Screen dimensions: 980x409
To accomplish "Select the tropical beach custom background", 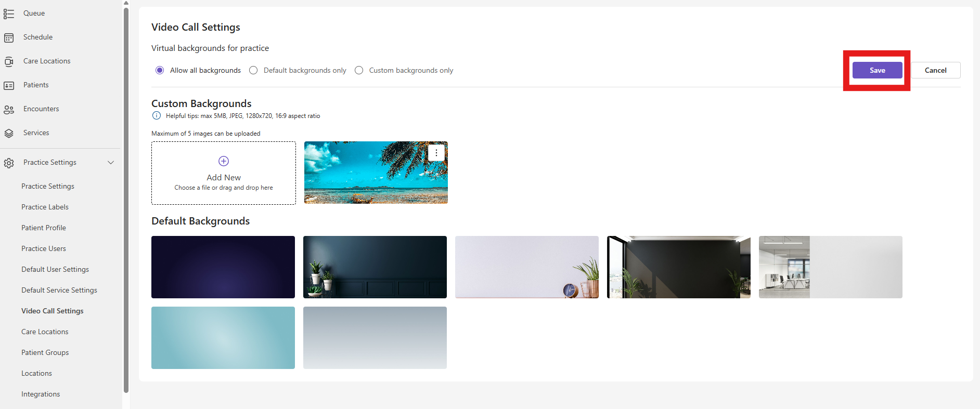I will 376,173.
